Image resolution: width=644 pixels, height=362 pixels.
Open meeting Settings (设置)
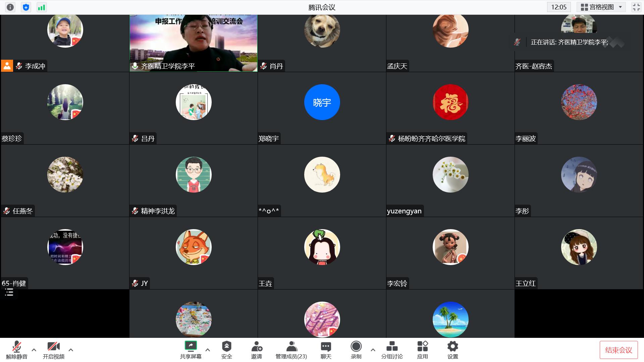(x=452, y=350)
